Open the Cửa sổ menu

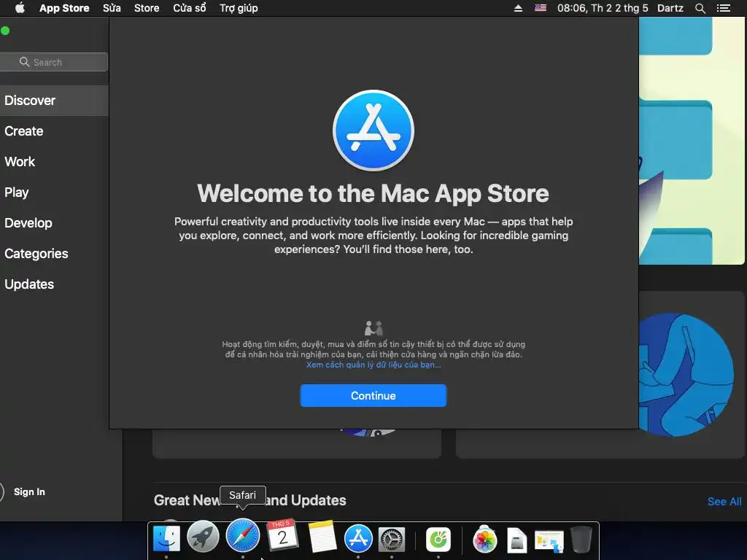click(x=190, y=8)
